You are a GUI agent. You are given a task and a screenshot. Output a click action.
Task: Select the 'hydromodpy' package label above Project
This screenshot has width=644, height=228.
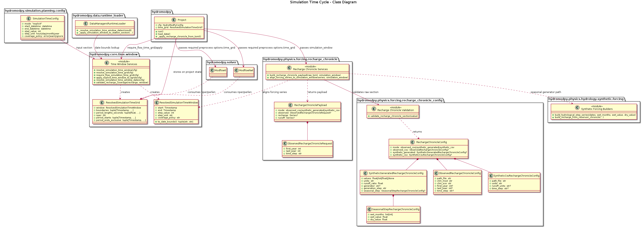coord(162,12)
